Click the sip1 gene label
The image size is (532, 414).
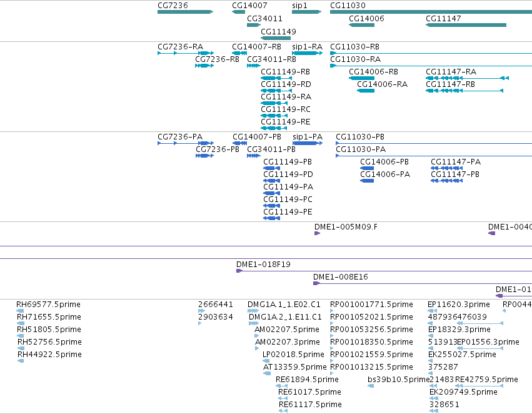click(299, 6)
